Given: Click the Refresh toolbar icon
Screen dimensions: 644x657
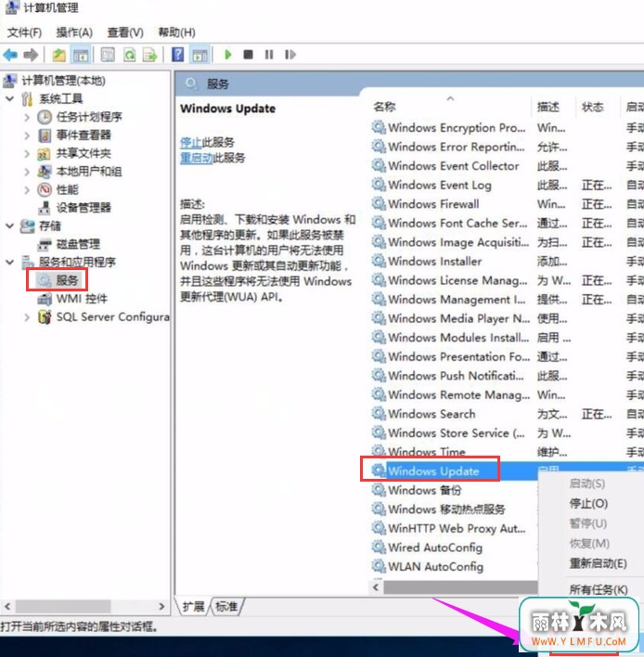Looking at the screenshot, I should coord(130,55).
